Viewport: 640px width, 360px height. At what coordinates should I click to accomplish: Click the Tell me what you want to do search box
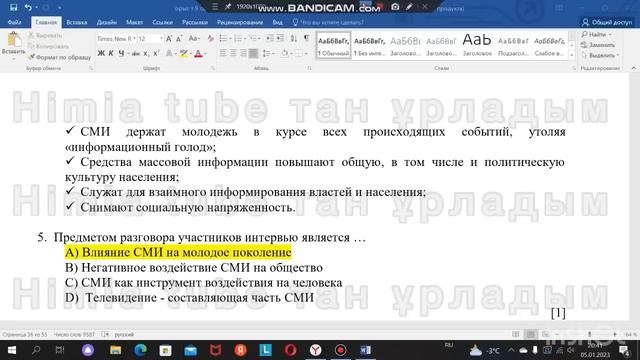[328, 22]
